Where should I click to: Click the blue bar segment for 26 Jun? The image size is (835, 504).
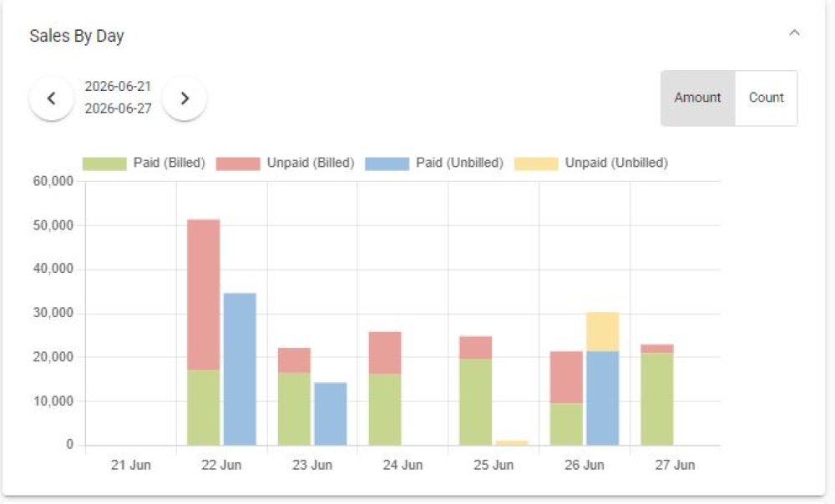pyautogui.click(x=603, y=398)
